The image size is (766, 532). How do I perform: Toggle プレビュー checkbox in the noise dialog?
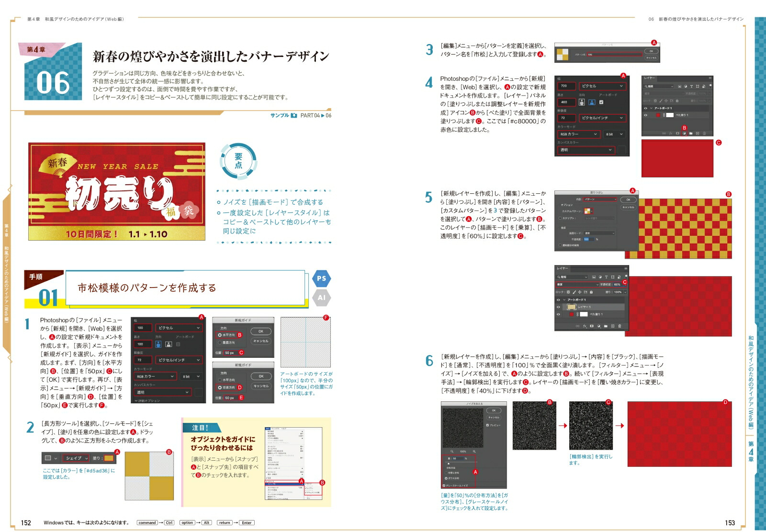[487, 425]
